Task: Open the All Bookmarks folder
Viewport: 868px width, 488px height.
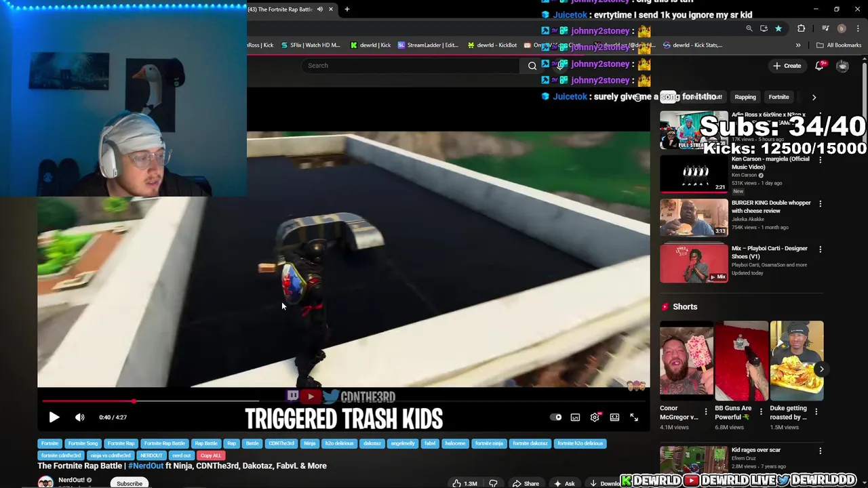Action: [x=839, y=45]
